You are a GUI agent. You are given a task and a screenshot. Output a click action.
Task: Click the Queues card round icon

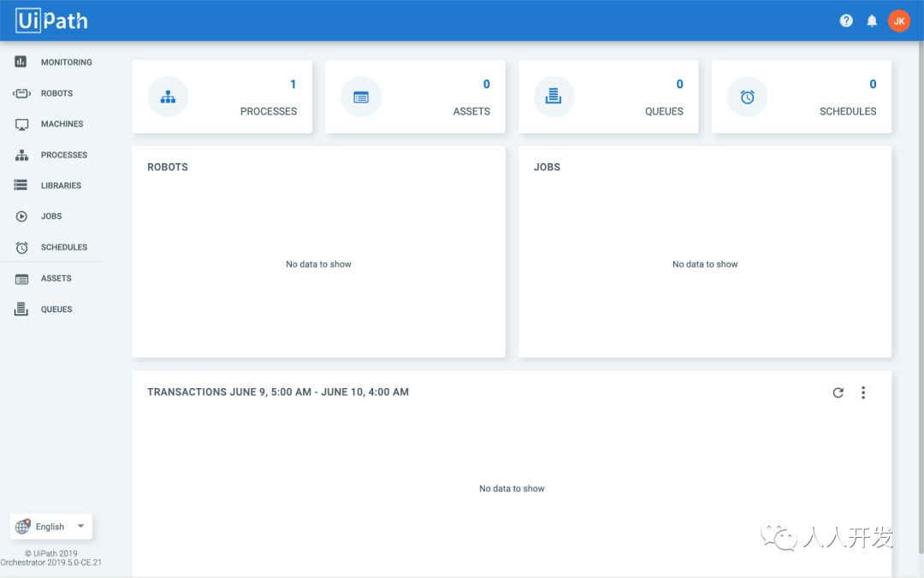[554, 97]
